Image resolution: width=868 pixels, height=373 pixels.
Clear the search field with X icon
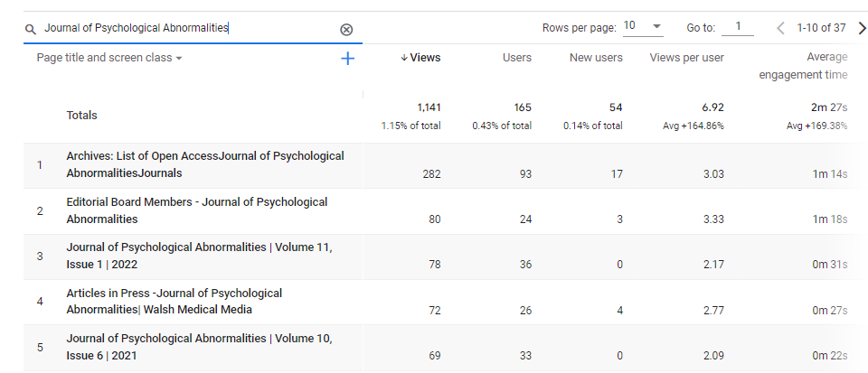346,29
